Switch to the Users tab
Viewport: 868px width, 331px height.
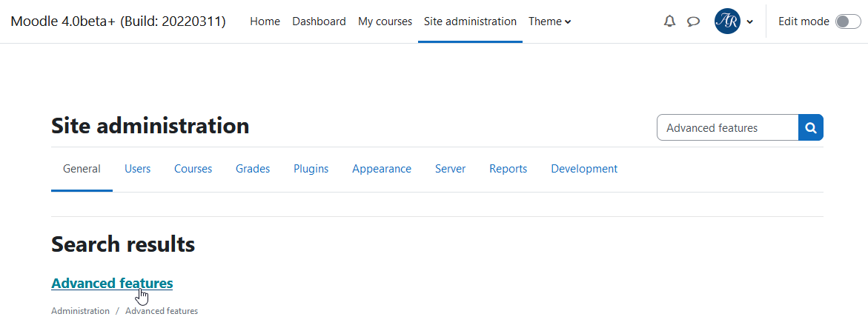click(138, 169)
